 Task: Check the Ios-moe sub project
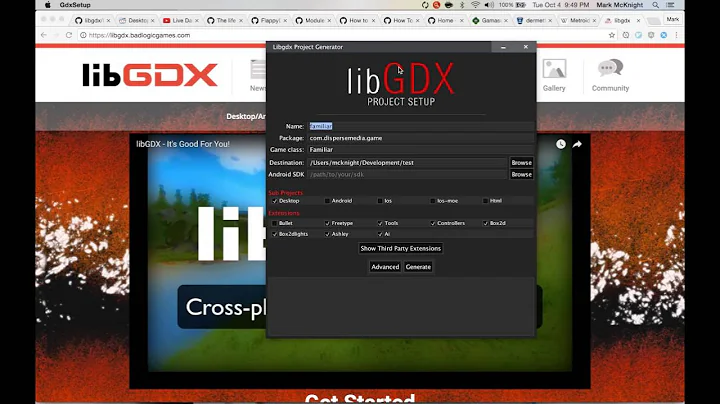(433, 201)
